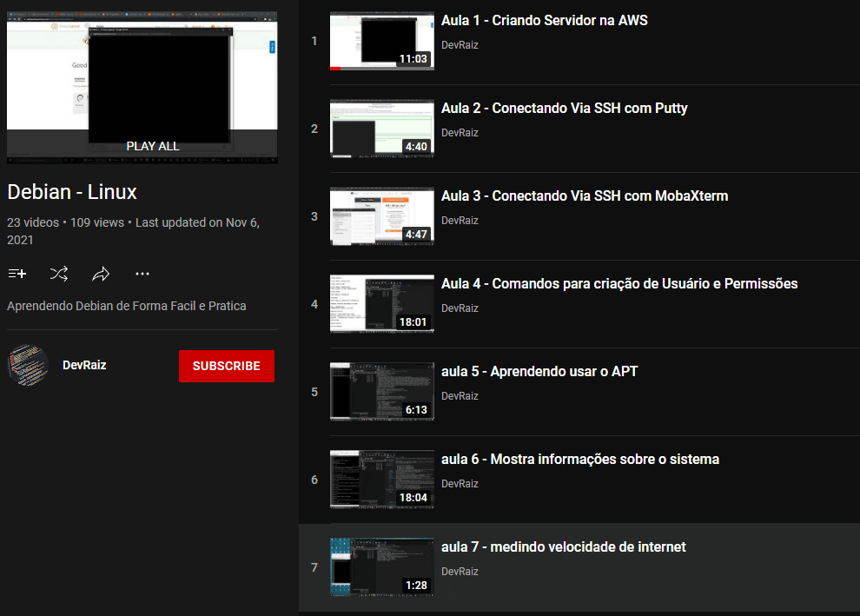Click DevRaiz under aula 7 video

pos(460,572)
